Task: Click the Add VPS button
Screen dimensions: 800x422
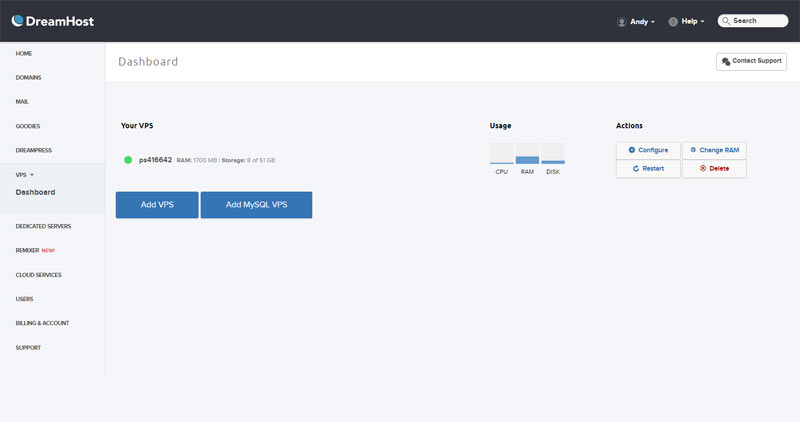Action: point(157,205)
